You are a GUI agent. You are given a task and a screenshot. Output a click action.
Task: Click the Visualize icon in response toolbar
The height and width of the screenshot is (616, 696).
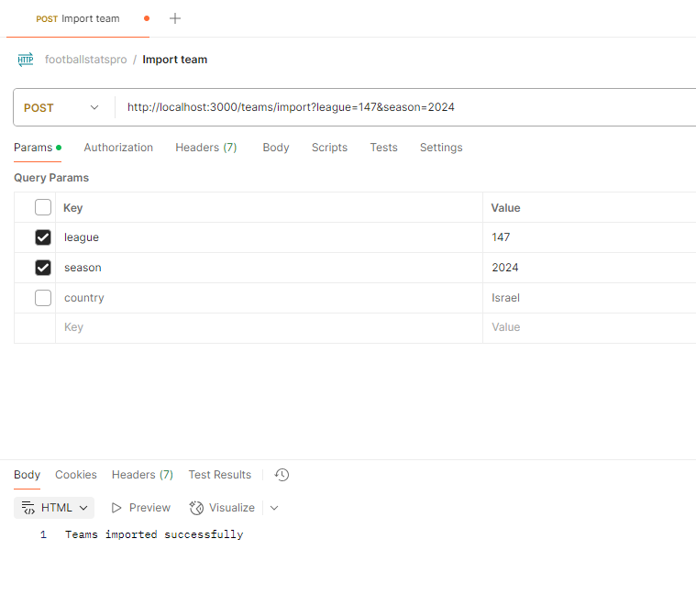tap(196, 508)
